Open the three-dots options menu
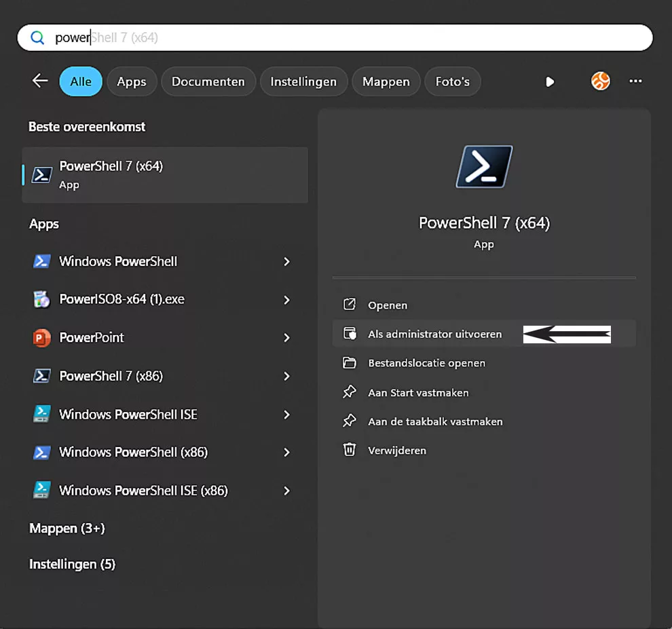This screenshot has width=672, height=629. [x=635, y=81]
